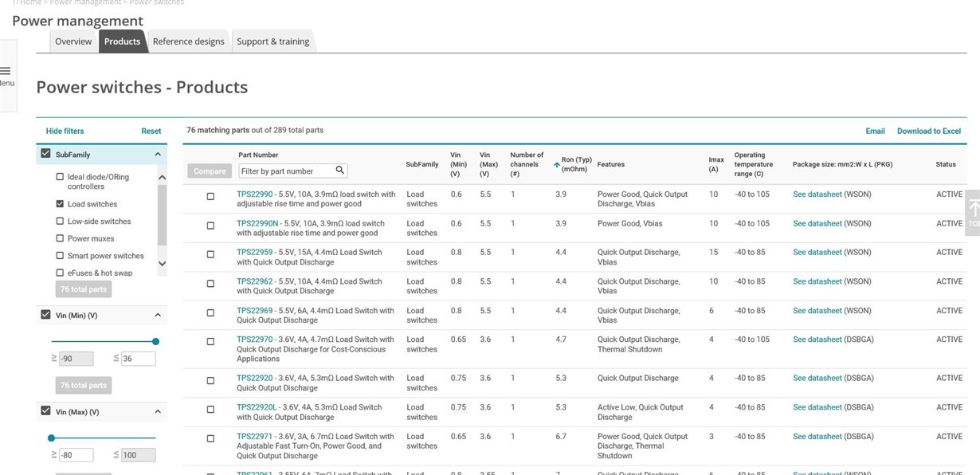Click the Email link
This screenshot has height=475, width=980.
click(x=876, y=131)
